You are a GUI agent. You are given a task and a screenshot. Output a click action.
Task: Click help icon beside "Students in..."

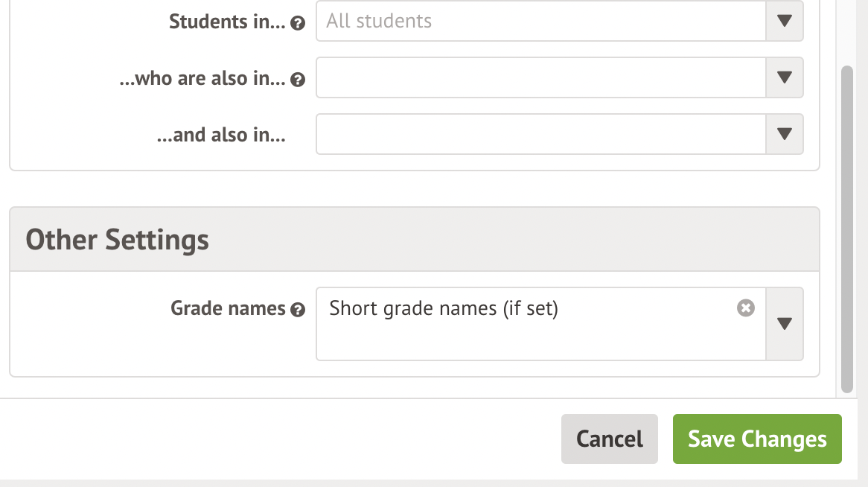pos(298,23)
